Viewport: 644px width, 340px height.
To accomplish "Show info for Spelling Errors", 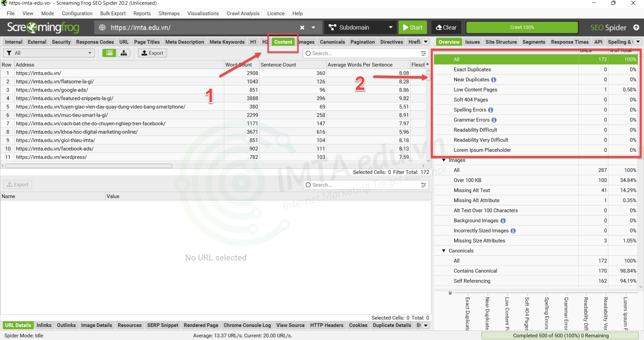I will (x=491, y=110).
